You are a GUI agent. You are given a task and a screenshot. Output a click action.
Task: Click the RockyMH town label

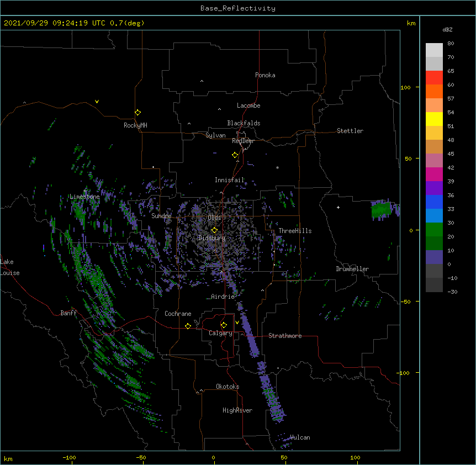135,125
